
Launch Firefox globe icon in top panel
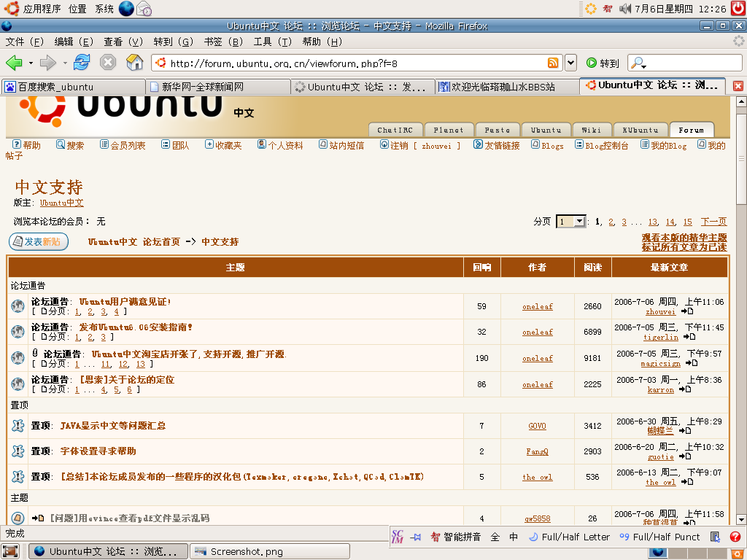(x=126, y=8)
